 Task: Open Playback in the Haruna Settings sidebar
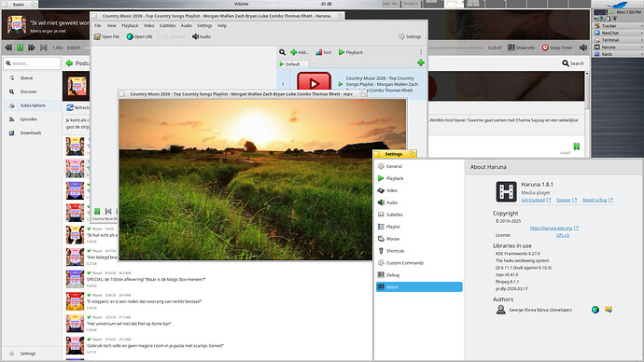coord(419,178)
